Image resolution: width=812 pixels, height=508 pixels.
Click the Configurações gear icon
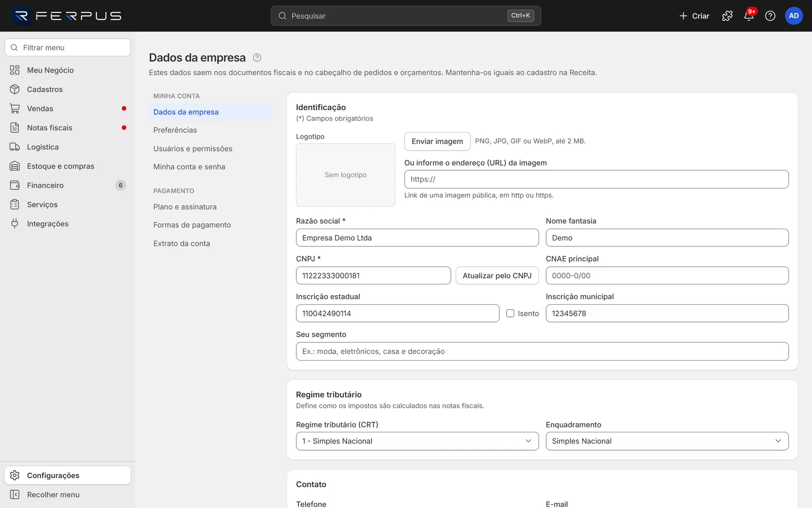pos(15,475)
